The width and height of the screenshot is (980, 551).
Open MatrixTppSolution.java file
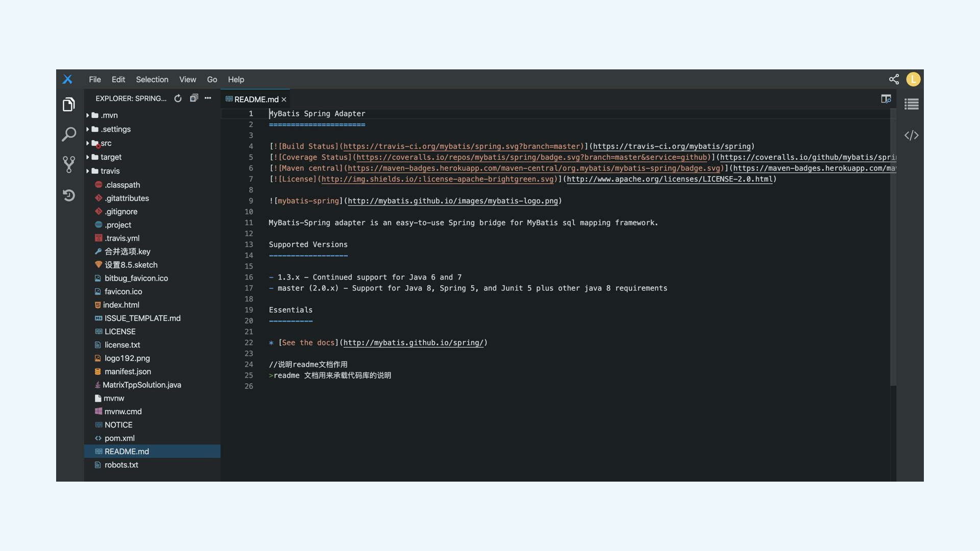click(x=152, y=385)
